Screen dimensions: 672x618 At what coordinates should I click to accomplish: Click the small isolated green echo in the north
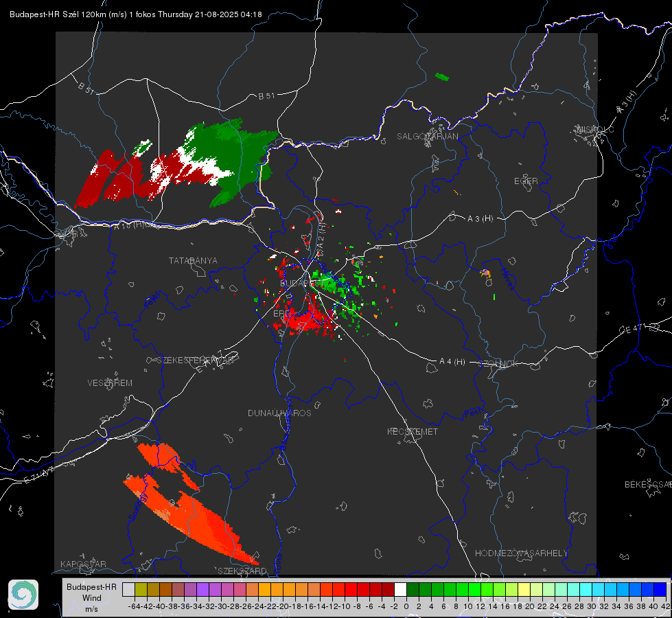[x=442, y=77]
